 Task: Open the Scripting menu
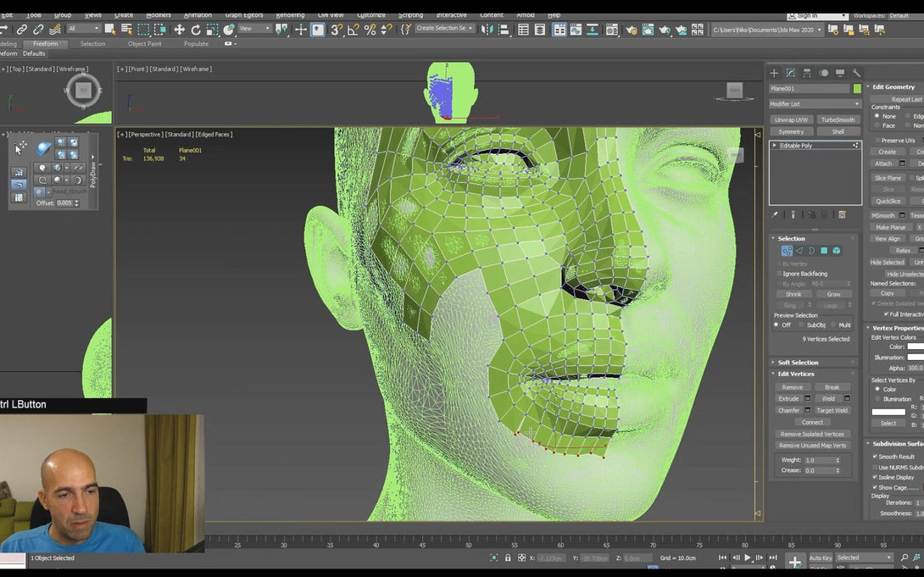(410, 15)
